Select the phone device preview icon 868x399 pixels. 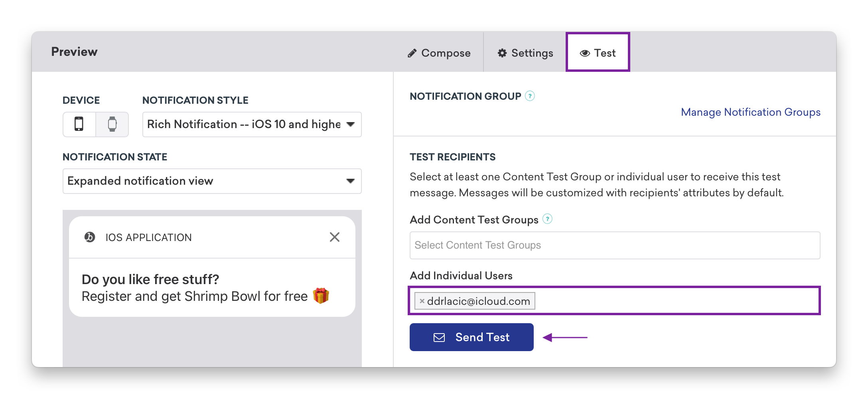pos(79,124)
